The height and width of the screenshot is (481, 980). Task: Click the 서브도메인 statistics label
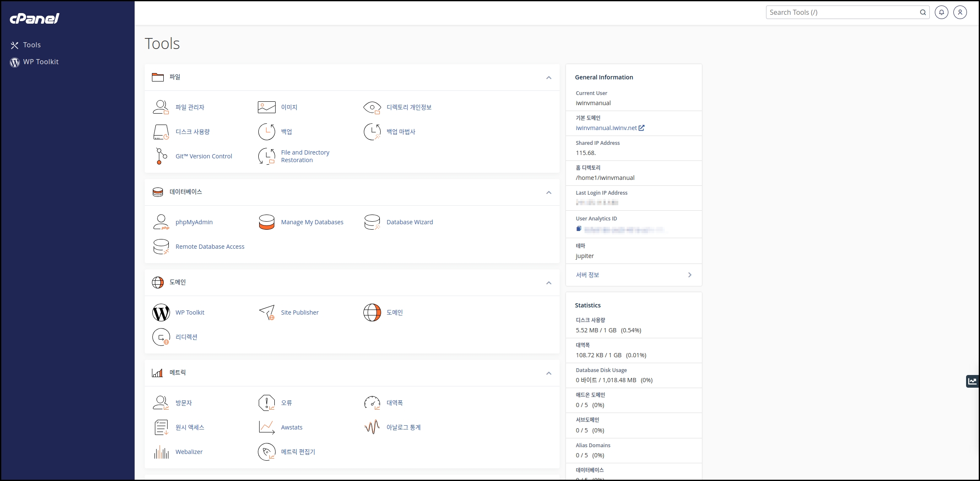coord(587,420)
